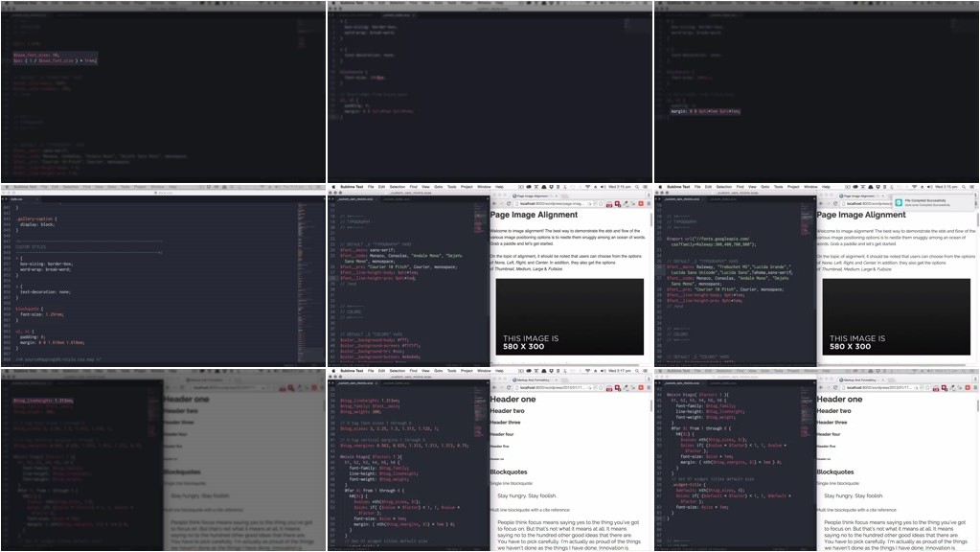This screenshot has height=552, width=980.
Task: Click 580 X 300 image in the Raleway font frame
Action: point(897,316)
